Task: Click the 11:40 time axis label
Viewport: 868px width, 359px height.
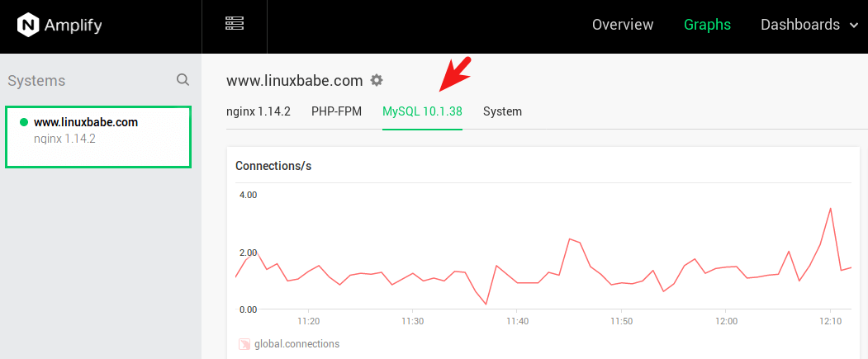Action: pyautogui.click(x=517, y=320)
